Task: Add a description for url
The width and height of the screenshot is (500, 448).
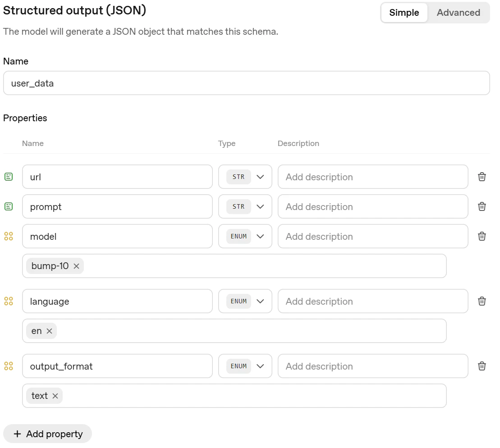Action: coord(373,177)
